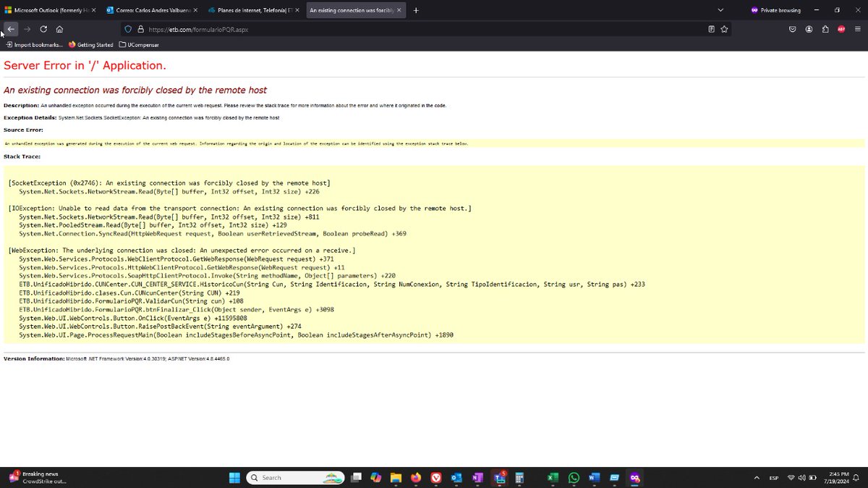
Task: Switch to Correo: Carlos Andres Valbuena tab
Action: [x=152, y=10]
